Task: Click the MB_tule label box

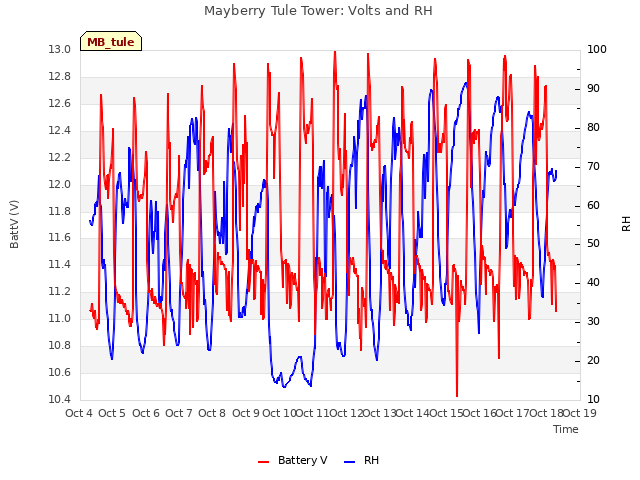Action: tap(111, 41)
